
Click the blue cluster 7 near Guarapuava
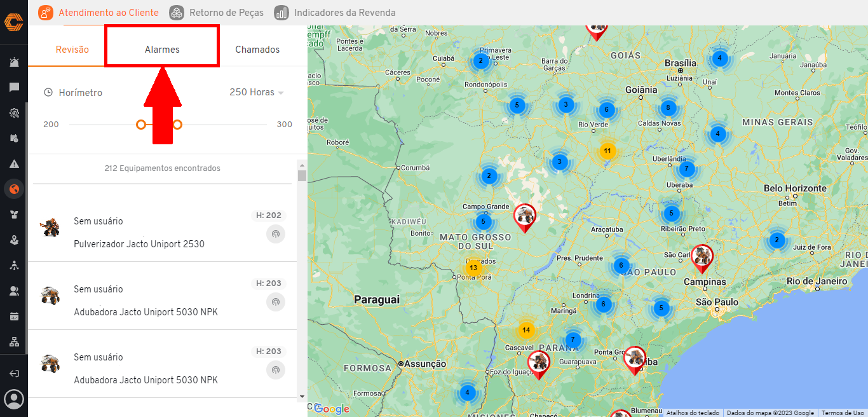pos(573,339)
